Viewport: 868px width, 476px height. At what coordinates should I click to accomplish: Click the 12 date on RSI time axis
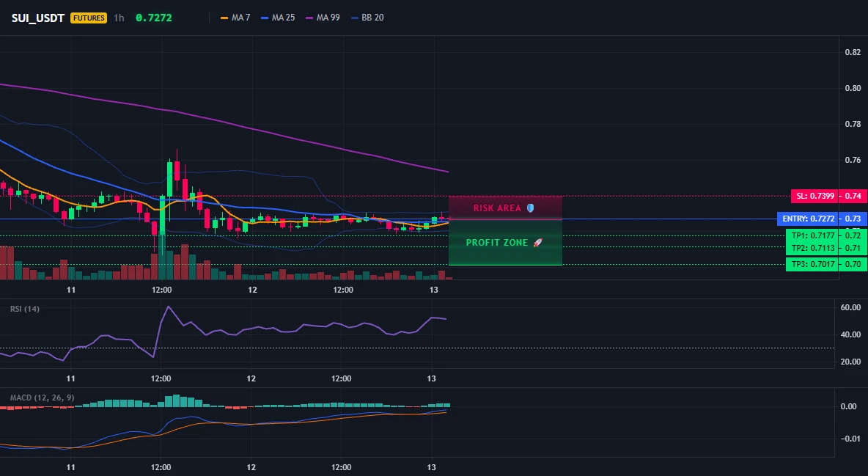click(x=251, y=378)
